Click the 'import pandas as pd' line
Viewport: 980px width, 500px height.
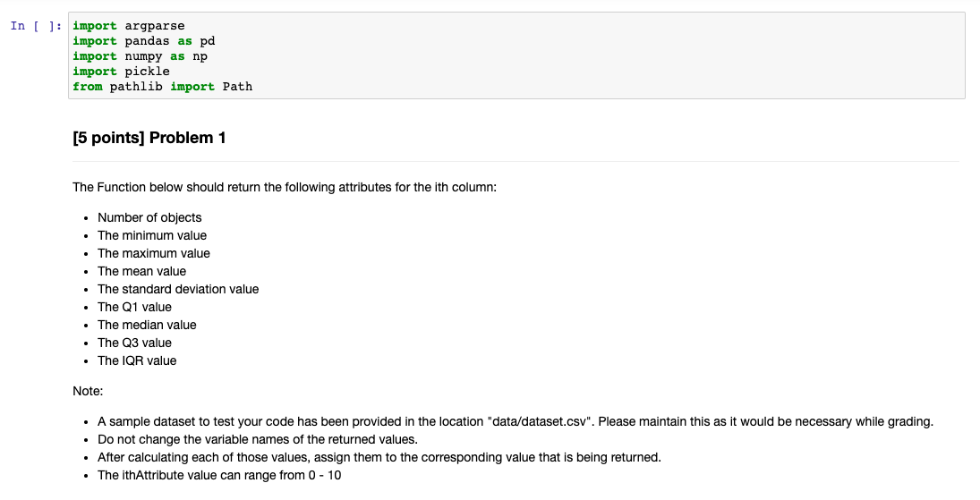[x=144, y=40]
